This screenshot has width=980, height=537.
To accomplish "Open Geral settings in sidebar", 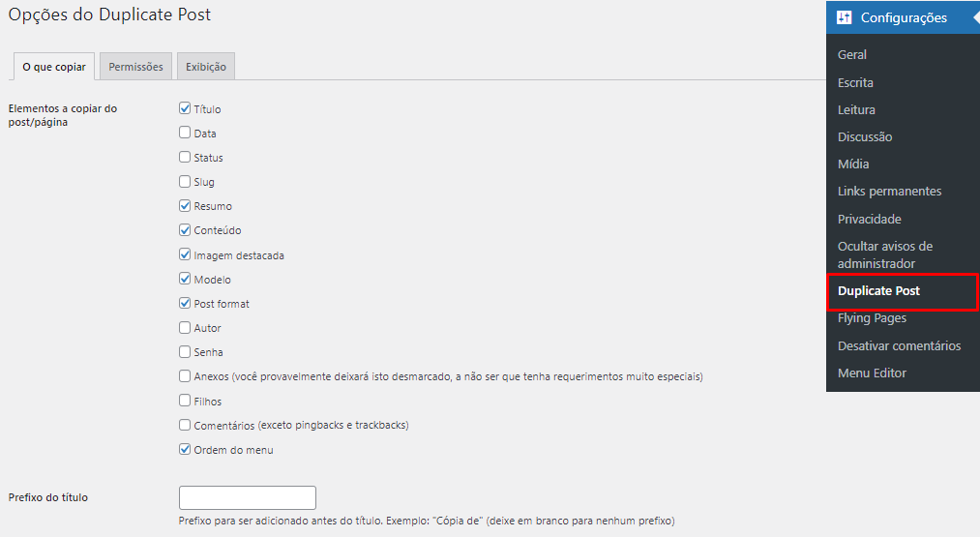I will 852,55.
